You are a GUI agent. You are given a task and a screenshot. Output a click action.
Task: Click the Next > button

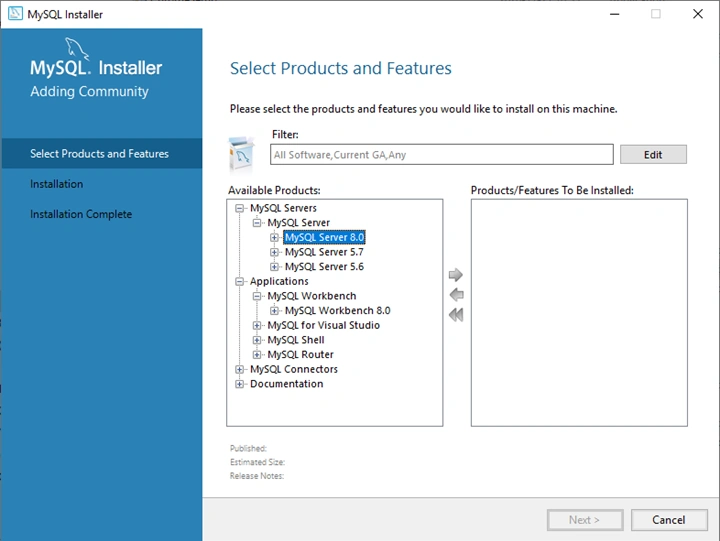pos(585,520)
